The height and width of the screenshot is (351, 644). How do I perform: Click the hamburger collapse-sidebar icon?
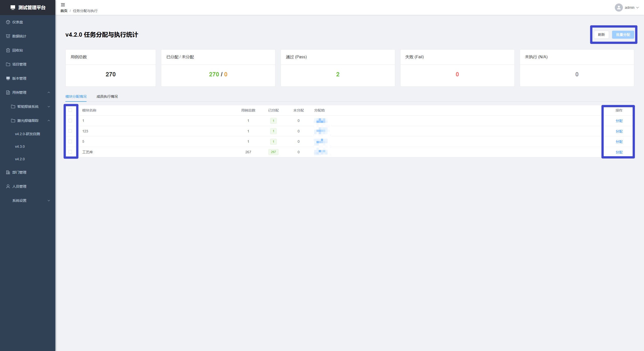pos(63,5)
